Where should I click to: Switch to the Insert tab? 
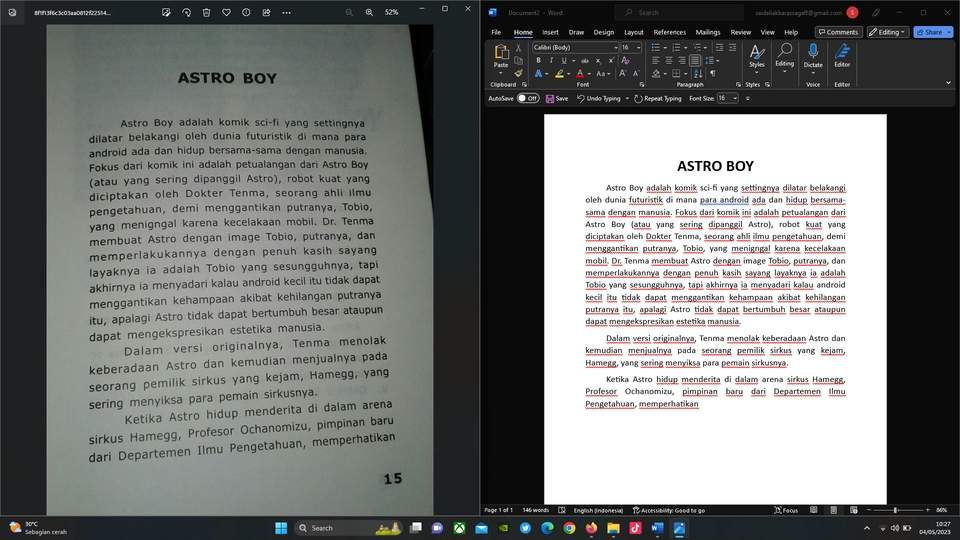click(x=550, y=32)
